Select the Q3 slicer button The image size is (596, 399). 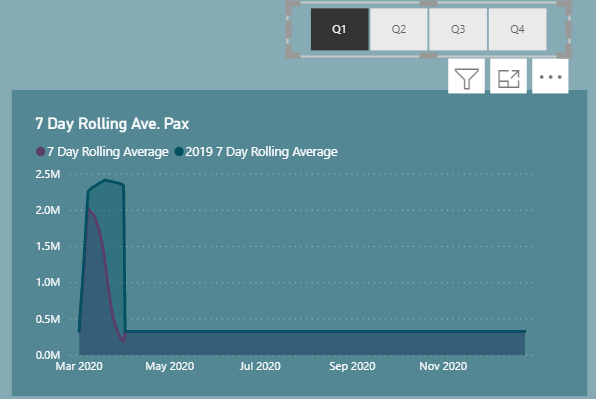pyautogui.click(x=458, y=29)
